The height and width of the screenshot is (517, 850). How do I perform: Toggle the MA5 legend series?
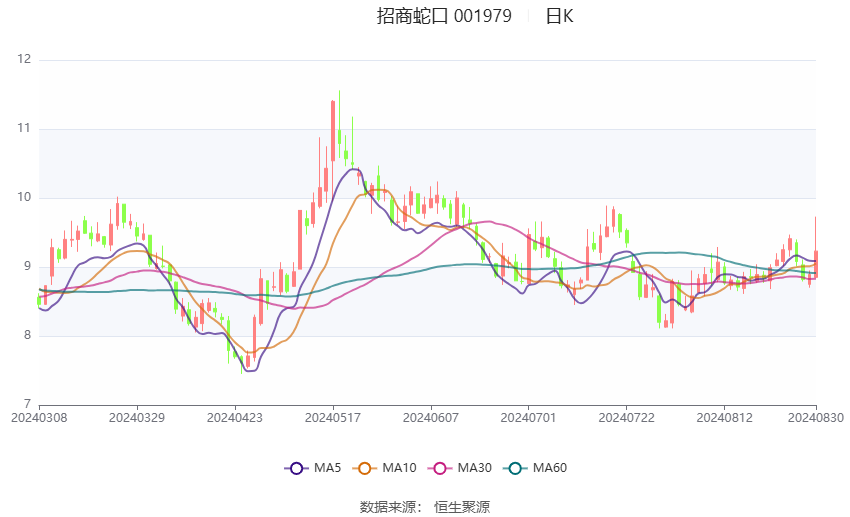pyautogui.click(x=313, y=468)
